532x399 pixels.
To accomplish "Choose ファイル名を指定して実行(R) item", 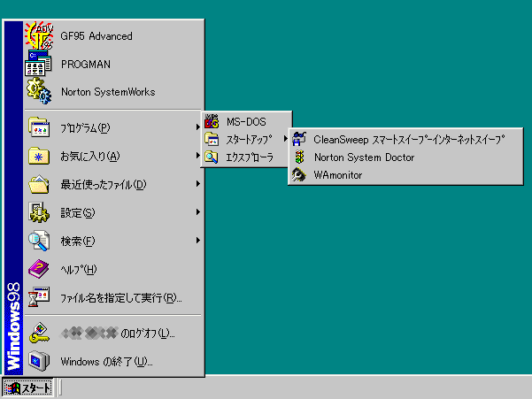I will (x=113, y=297).
